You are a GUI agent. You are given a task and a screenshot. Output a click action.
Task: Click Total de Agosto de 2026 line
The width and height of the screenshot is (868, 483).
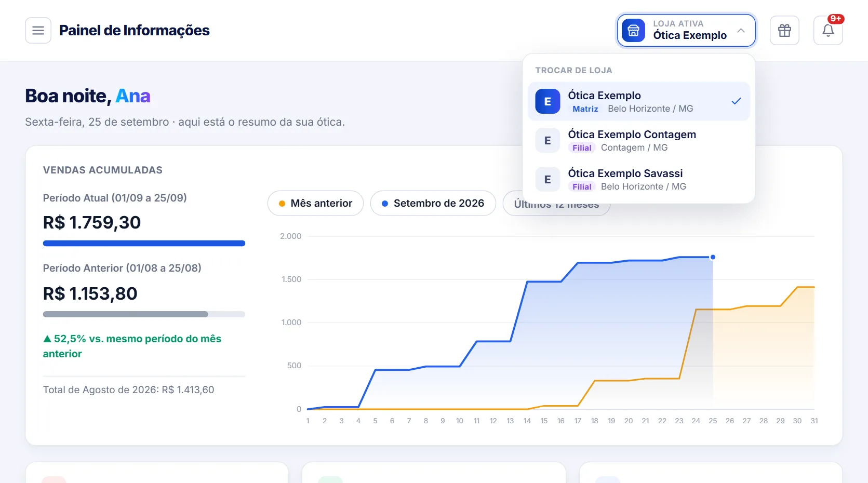point(128,390)
